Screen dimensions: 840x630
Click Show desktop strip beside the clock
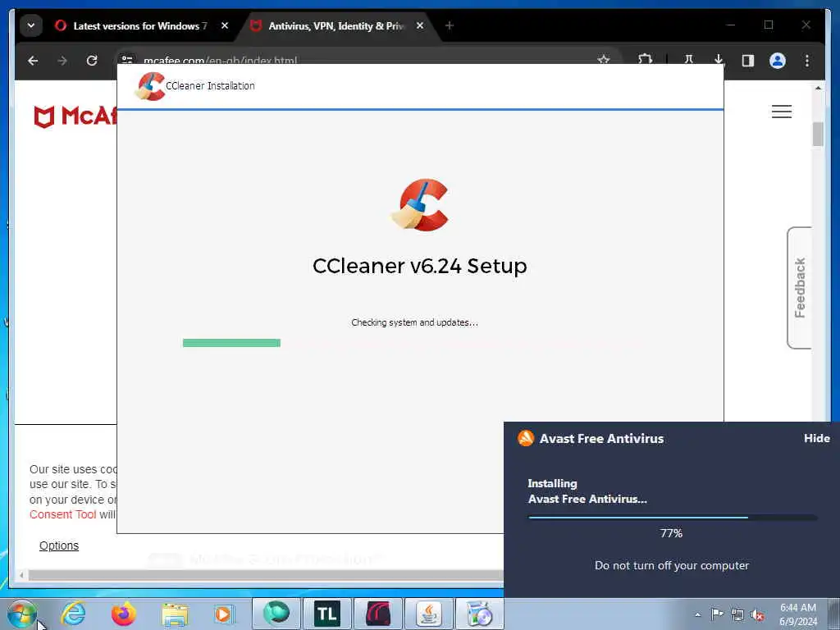(833, 614)
